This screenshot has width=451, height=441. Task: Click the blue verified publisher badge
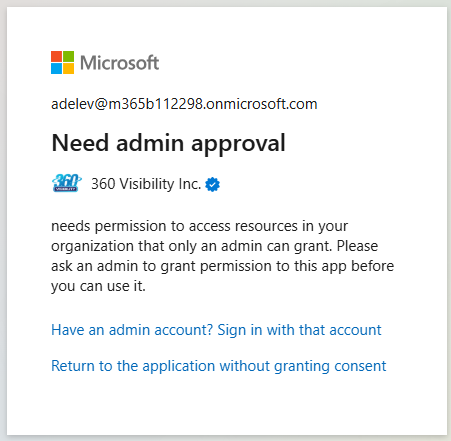click(x=212, y=184)
